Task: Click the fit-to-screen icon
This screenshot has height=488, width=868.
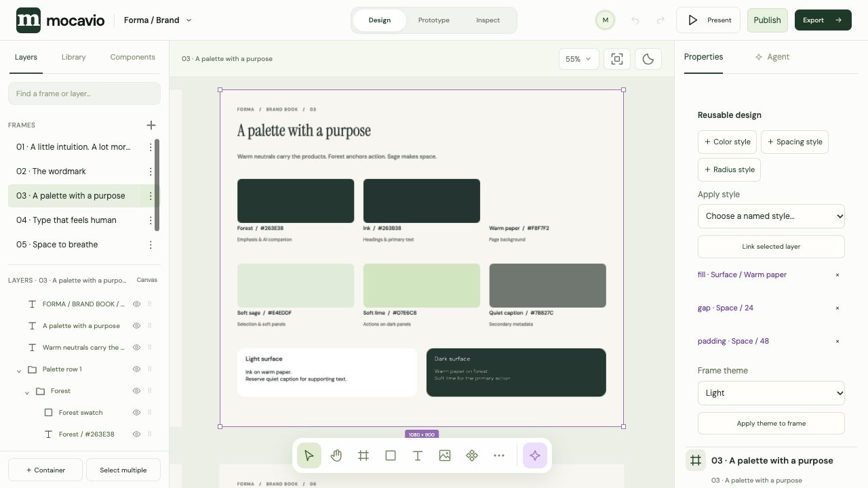Action: 617,59
